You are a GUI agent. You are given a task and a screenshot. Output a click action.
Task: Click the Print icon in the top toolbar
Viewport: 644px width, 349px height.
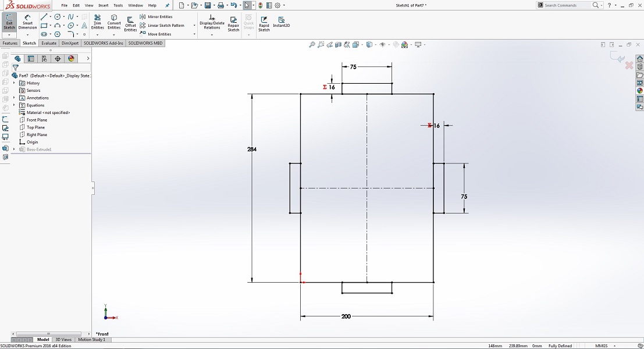click(220, 5)
